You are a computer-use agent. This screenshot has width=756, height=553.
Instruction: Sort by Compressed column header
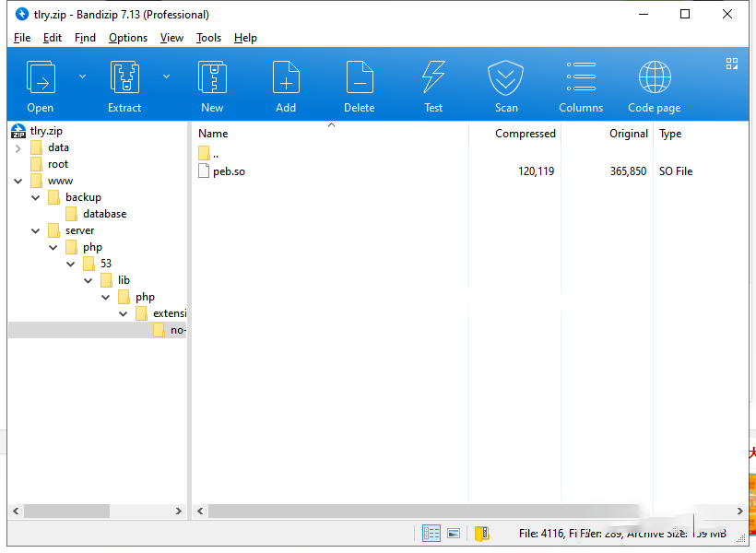tap(526, 134)
